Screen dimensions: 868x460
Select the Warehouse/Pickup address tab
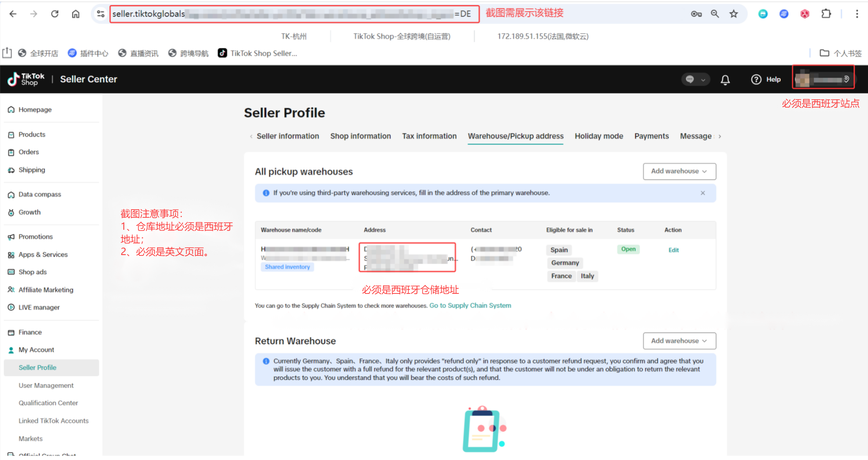click(515, 136)
